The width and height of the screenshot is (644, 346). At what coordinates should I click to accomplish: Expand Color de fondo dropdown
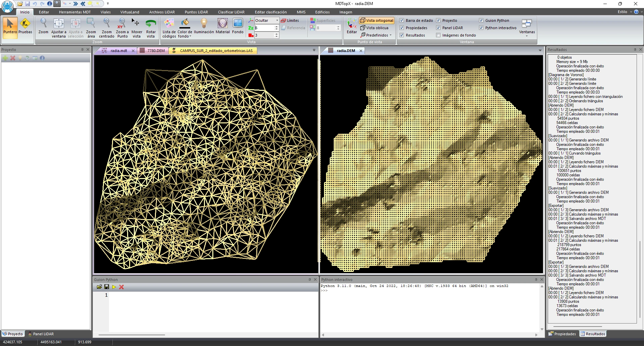[x=190, y=37]
